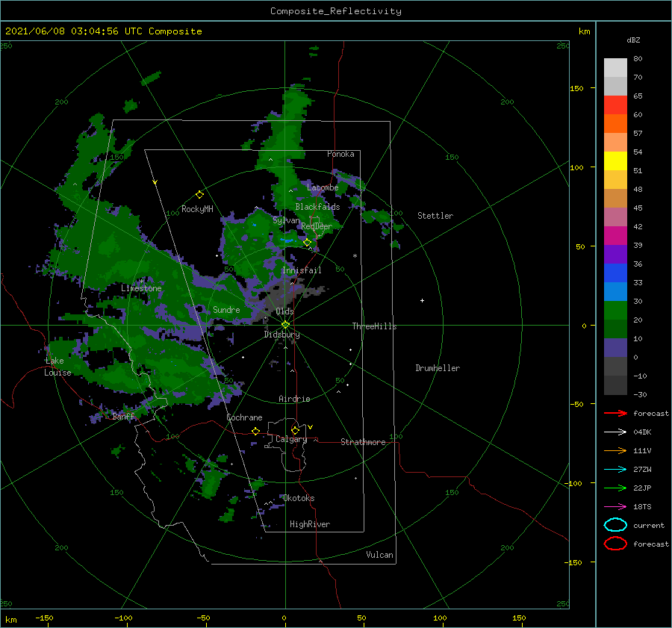Pick the purple 36-39 dBZ color swatch
The height and width of the screenshot is (628, 672).
pos(615,254)
